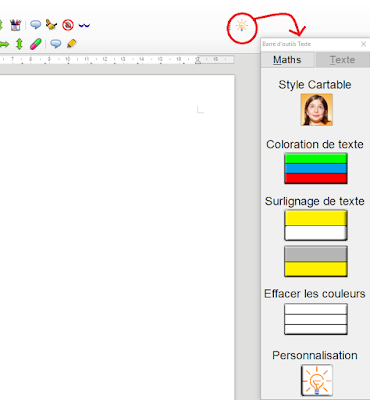Apply green-blue-red Coloration de texte button
The width and height of the screenshot is (370, 400).
[316, 168]
